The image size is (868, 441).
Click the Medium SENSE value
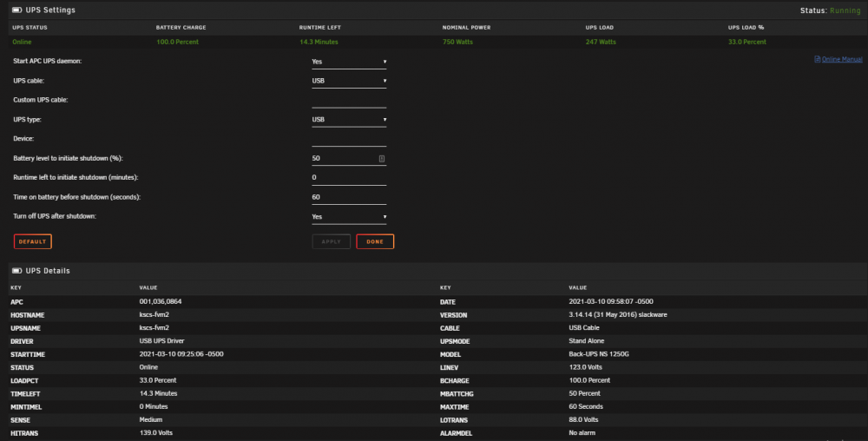150,420
